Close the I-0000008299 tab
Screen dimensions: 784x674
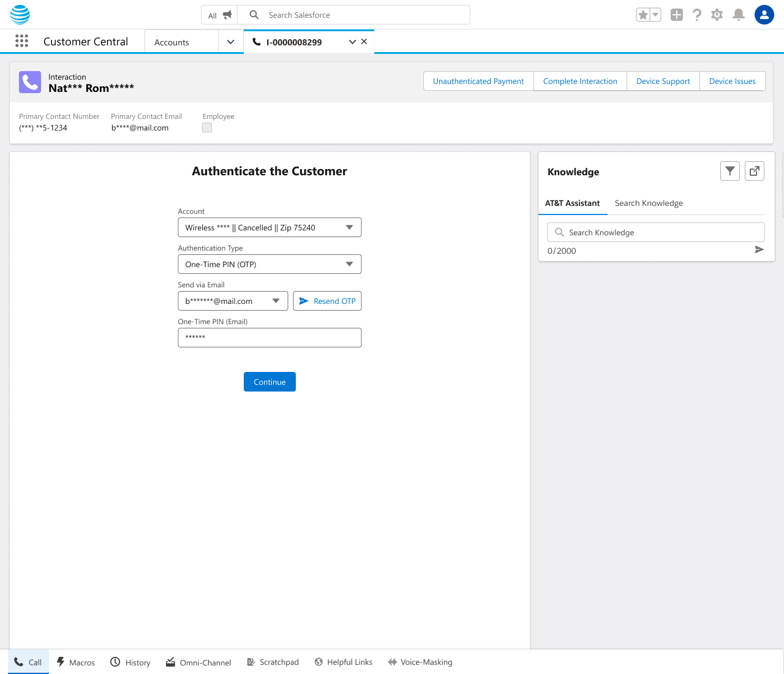(364, 42)
